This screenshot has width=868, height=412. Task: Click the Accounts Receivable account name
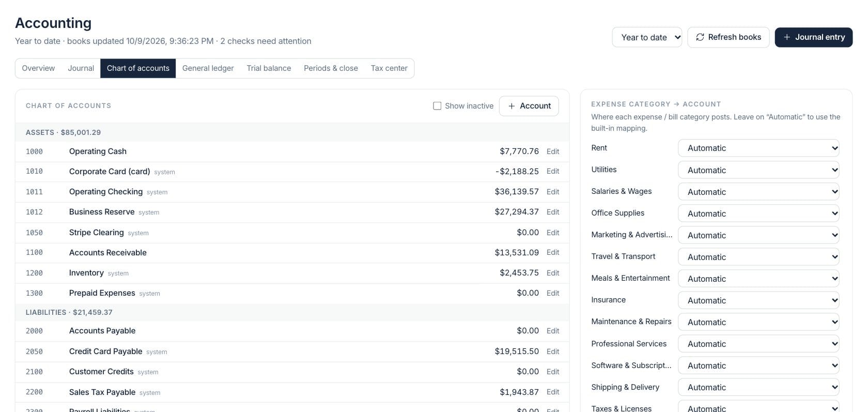(108, 253)
